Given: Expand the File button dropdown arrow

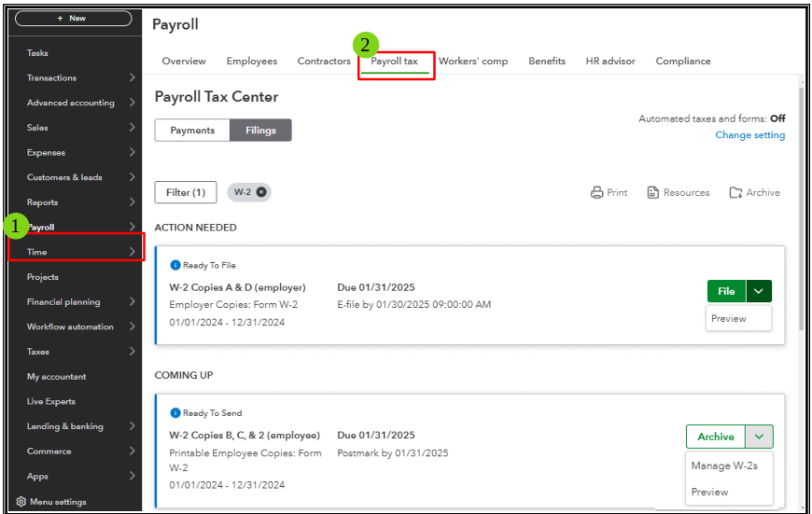Looking at the screenshot, I should pos(759,291).
